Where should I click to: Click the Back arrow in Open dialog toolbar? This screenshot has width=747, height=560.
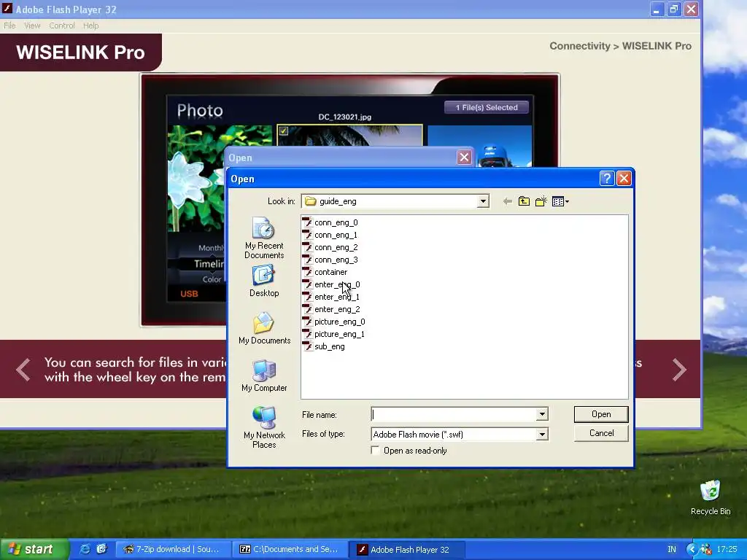pyautogui.click(x=508, y=201)
